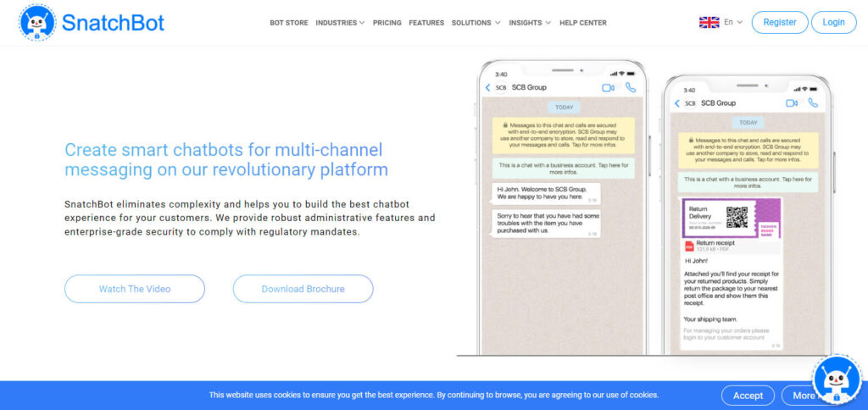Click the Watch The Video button
Viewport: 868px width, 410px height.
(x=135, y=289)
